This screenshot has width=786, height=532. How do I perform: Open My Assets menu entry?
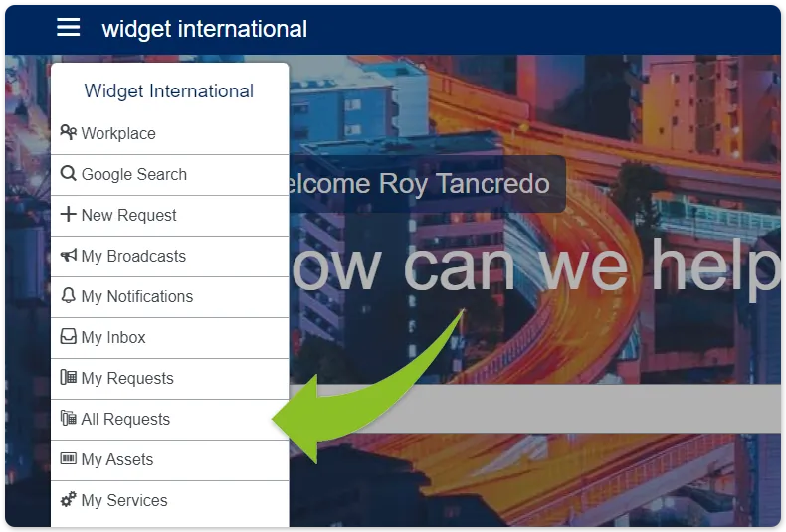coord(169,460)
